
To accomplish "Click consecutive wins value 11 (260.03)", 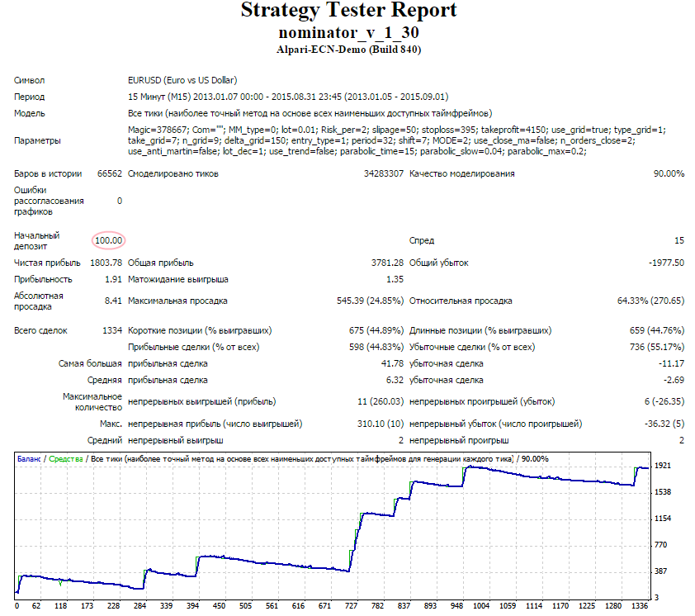I will coord(381,401).
